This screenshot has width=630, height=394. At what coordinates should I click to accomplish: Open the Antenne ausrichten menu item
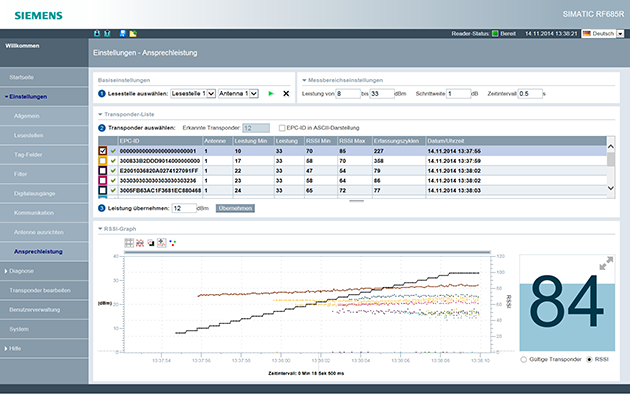coord(39,232)
